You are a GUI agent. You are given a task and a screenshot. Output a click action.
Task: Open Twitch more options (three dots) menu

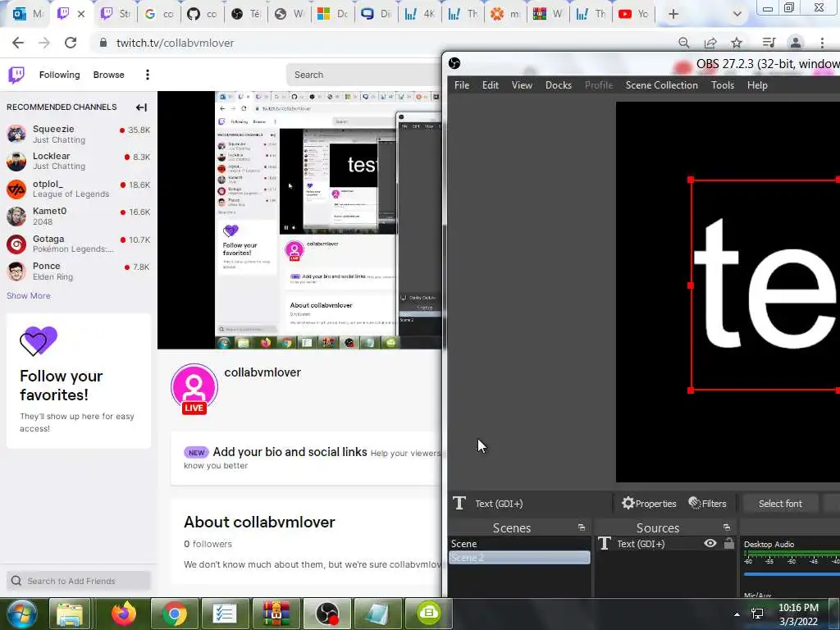coord(148,75)
